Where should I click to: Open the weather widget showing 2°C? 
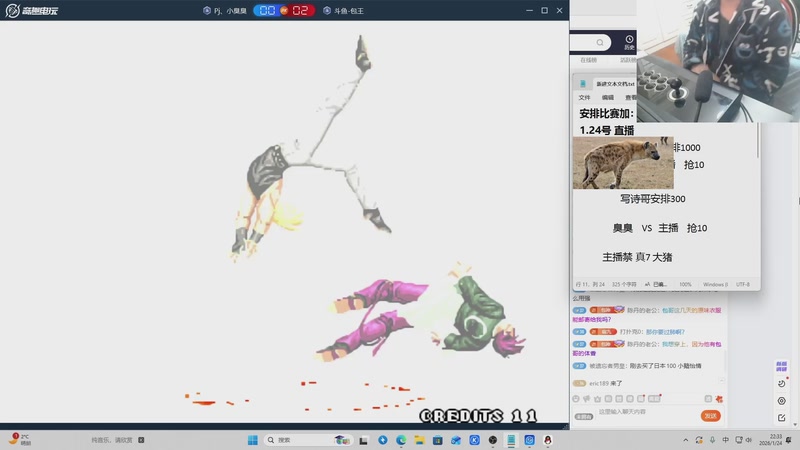[x=20, y=440]
